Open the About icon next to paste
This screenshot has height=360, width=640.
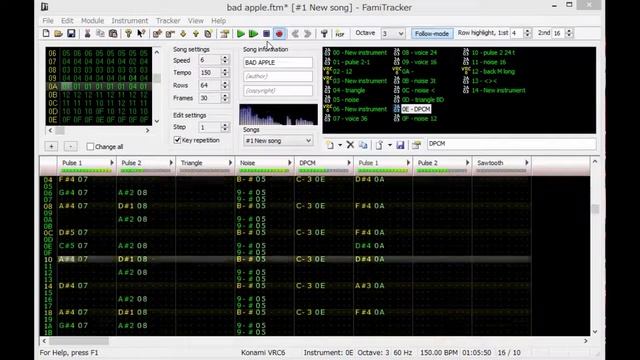(128, 33)
